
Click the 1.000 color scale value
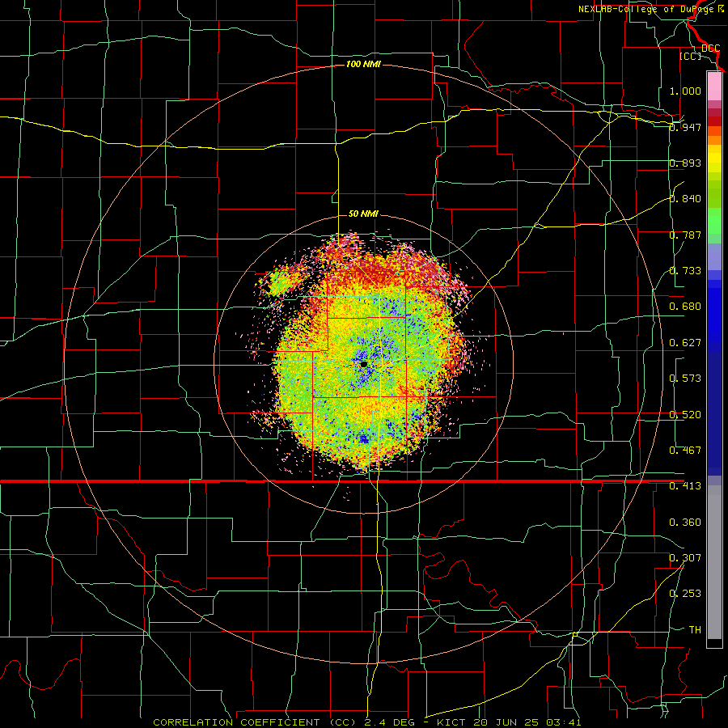(x=685, y=91)
